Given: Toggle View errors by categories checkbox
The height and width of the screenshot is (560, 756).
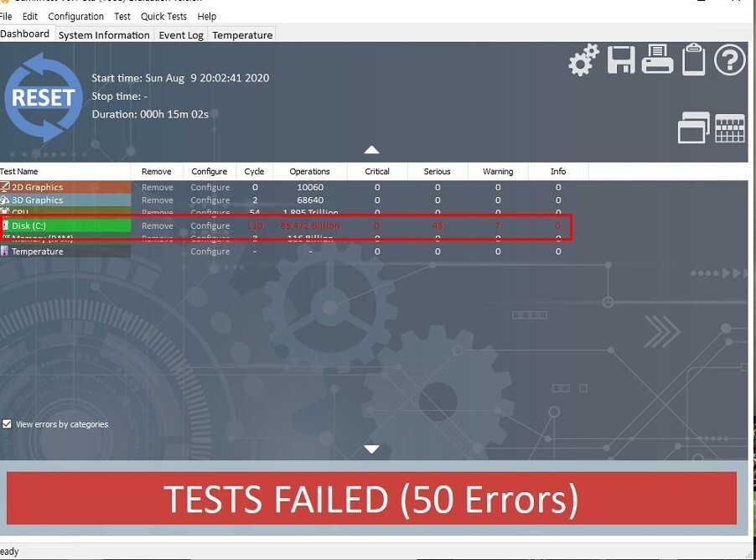Looking at the screenshot, I should (7, 424).
